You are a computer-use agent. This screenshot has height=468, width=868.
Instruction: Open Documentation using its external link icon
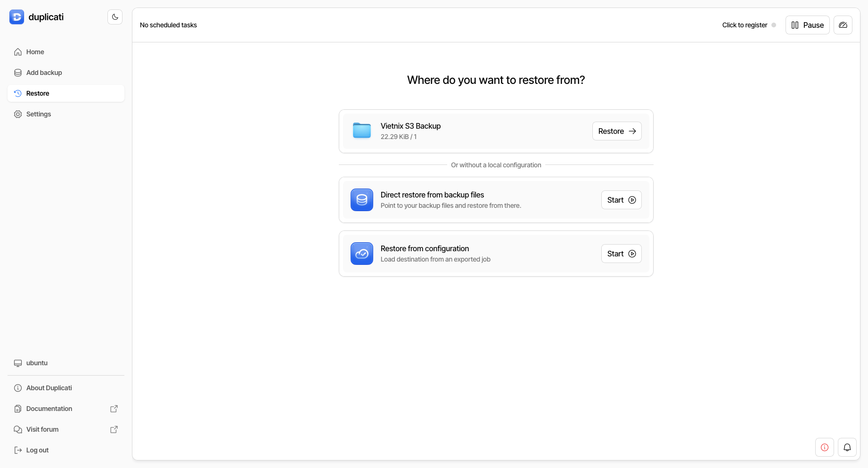click(114, 409)
